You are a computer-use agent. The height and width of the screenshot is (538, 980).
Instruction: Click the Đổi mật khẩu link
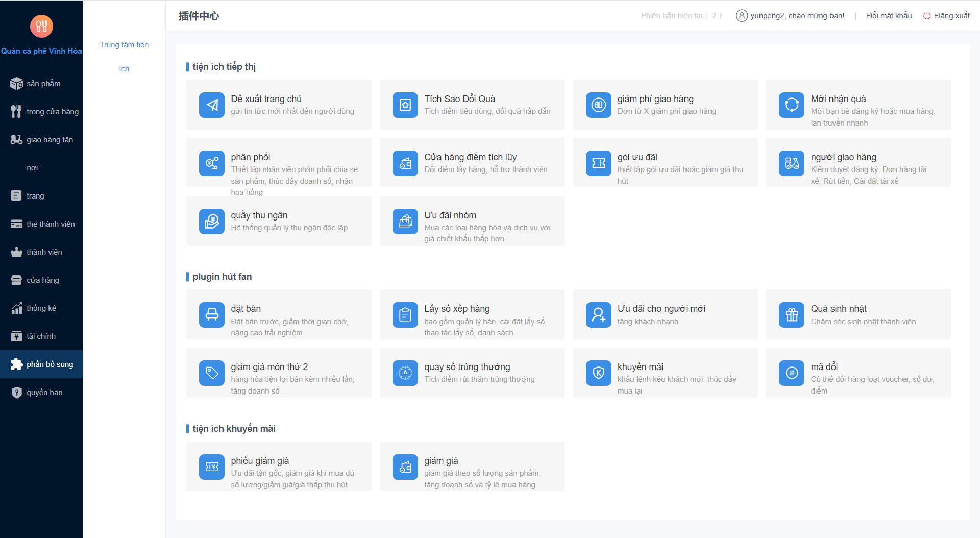[x=889, y=16]
